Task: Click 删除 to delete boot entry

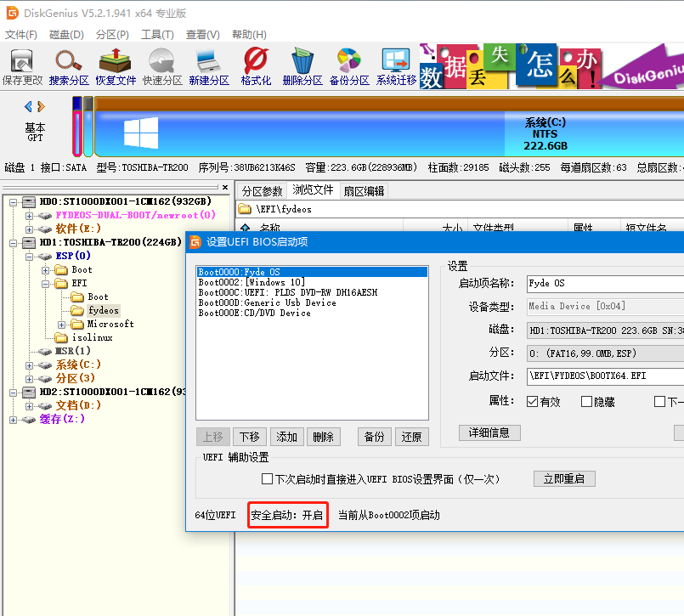Action: pos(323,437)
